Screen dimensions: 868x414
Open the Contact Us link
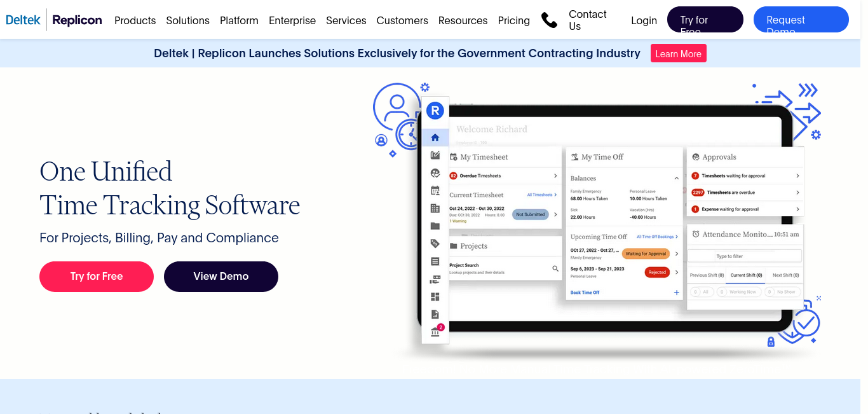(587, 20)
